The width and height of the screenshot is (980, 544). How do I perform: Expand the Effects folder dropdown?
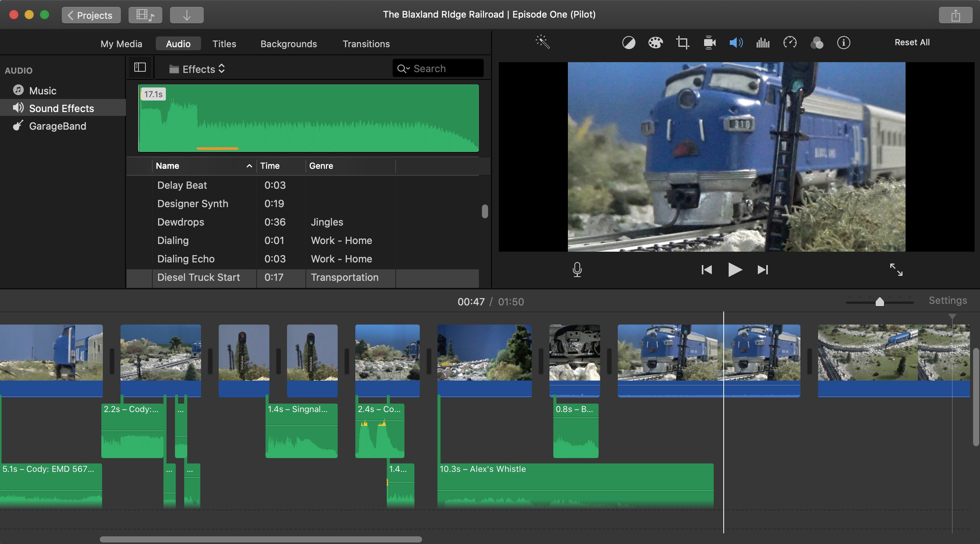coord(197,69)
